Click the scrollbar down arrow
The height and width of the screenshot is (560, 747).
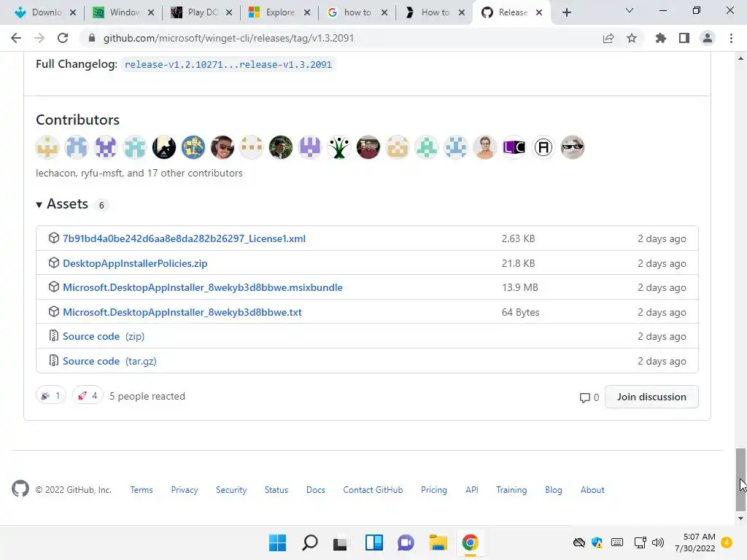pos(740,518)
